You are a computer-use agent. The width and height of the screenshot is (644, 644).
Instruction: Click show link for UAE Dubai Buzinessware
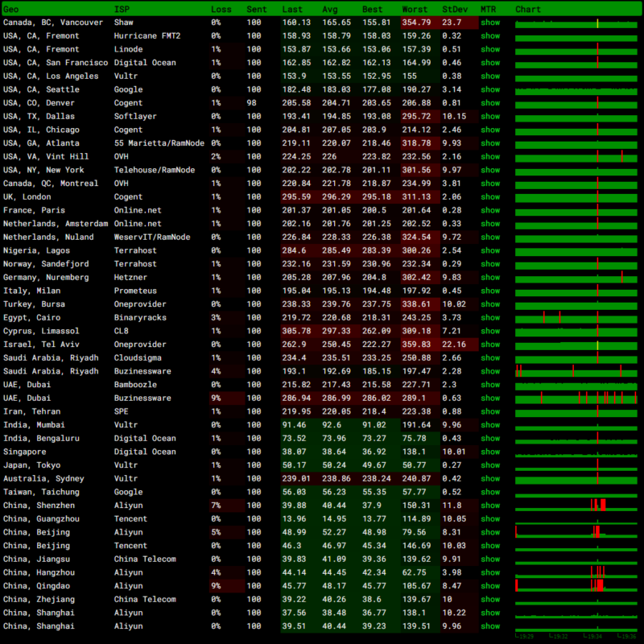click(490, 398)
